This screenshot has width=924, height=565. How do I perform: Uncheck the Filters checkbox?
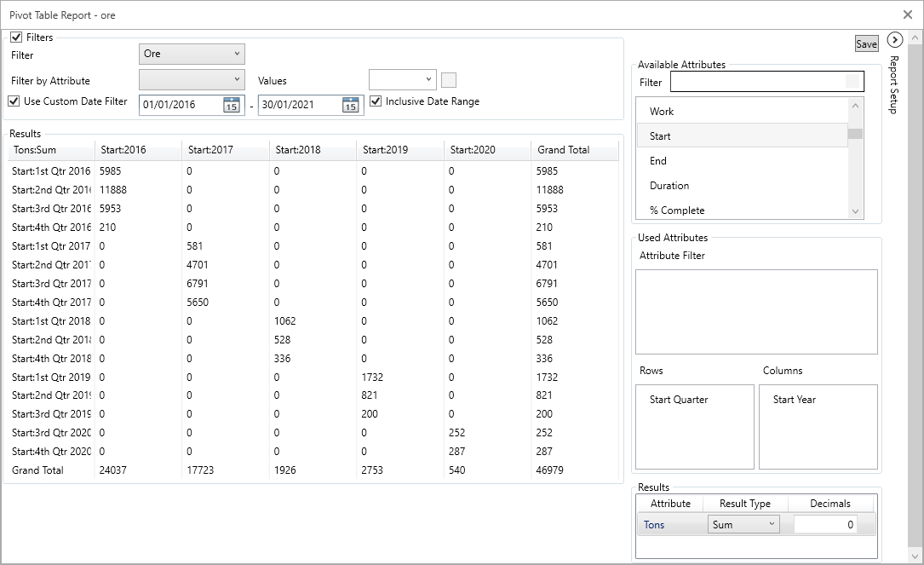[15, 37]
